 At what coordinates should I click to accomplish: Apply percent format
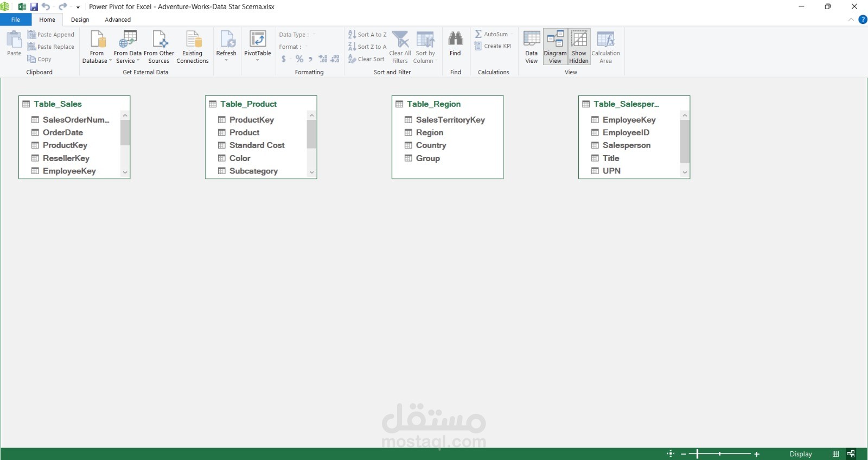pyautogui.click(x=299, y=59)
